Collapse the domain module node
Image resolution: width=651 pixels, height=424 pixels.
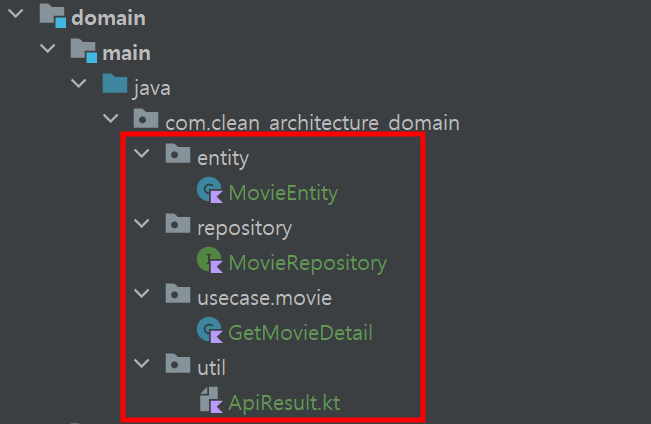(15, 14)
